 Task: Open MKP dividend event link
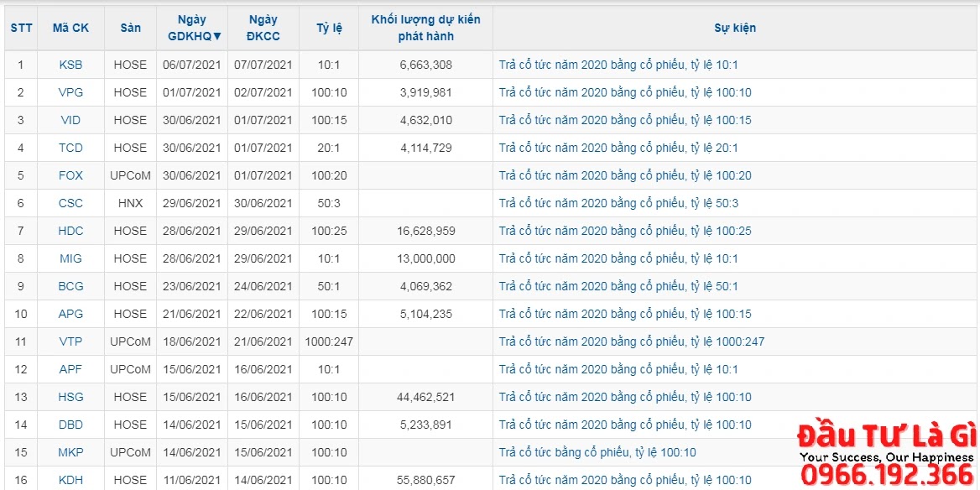[x=597, y=452]
